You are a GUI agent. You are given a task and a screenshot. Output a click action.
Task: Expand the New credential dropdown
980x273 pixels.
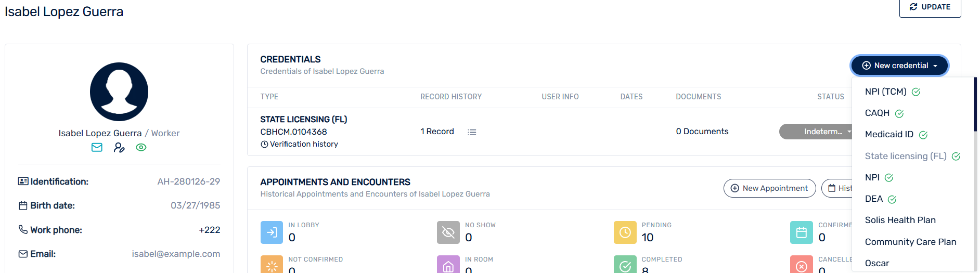click(x=899, y=66)
